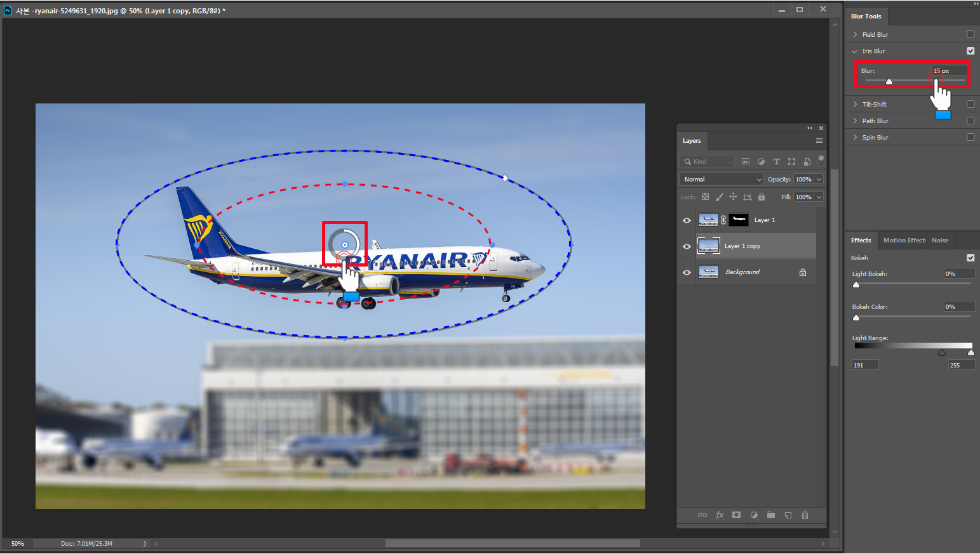Viewport: 980px width, 554px height.
Task: Open the Normal blend mode dropdown
Action: pos(721,180)
